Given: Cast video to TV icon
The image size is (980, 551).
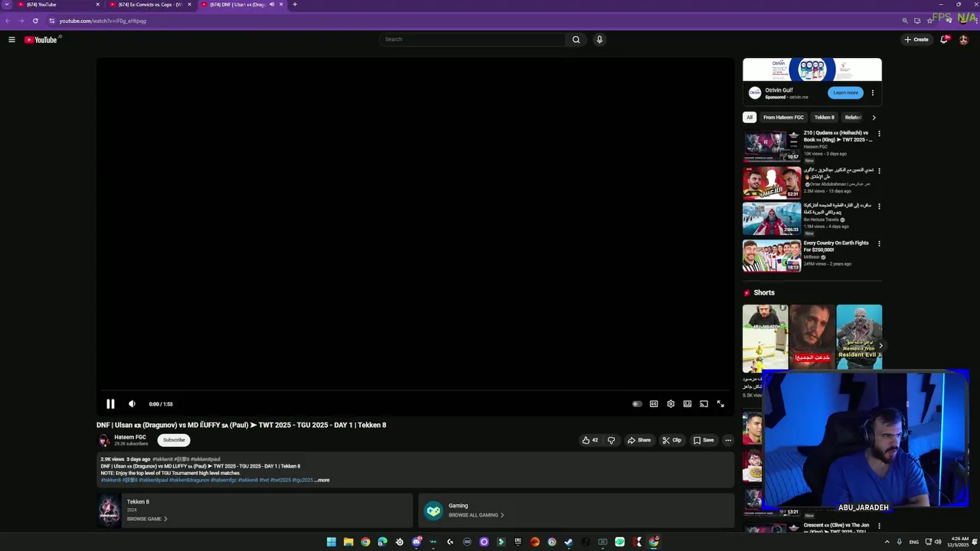Looking at the screenshot, I should pyautogui.click(x=704, y=404).
